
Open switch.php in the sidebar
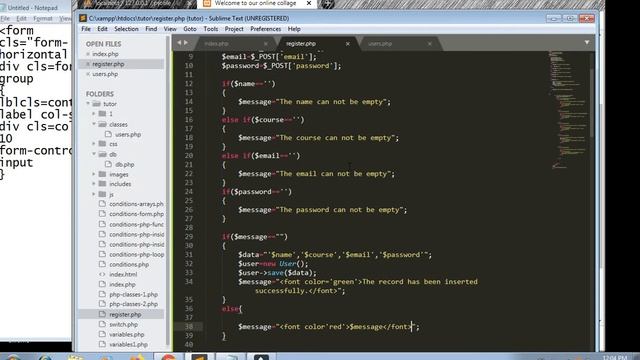(123, 324)
